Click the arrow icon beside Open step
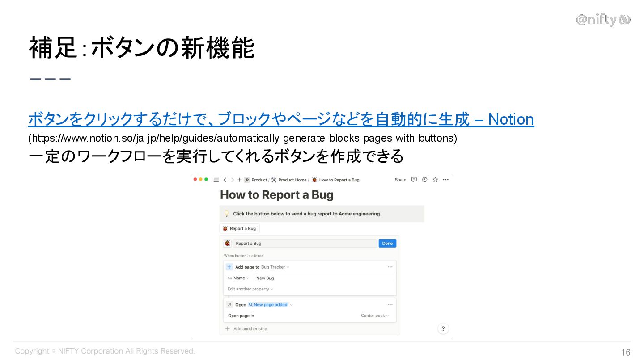 click(x=229, y=304)
